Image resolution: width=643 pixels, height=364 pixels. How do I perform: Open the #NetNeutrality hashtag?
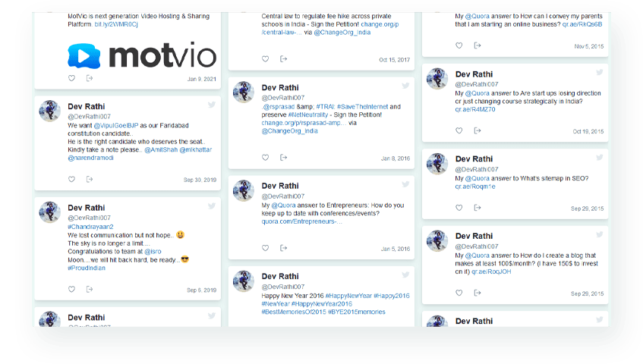(308, 115)
